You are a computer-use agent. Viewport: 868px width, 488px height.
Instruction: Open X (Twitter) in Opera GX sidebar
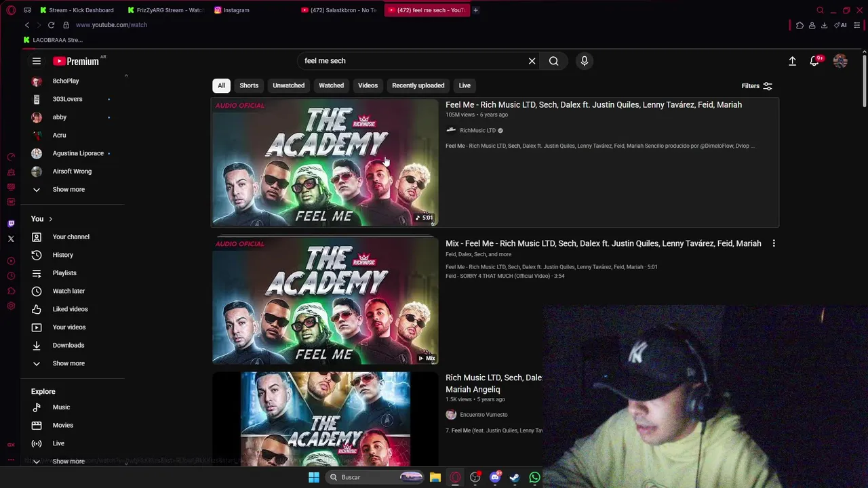tap(11, 239)
